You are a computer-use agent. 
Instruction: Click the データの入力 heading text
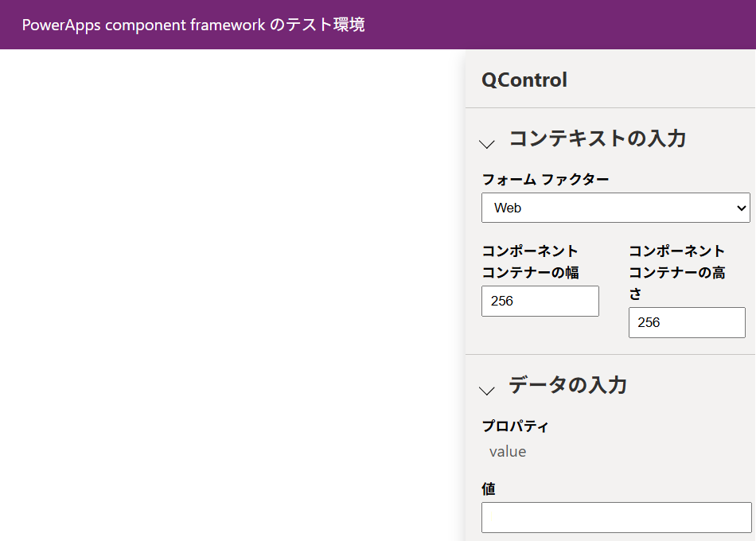(x=568, y=385)
